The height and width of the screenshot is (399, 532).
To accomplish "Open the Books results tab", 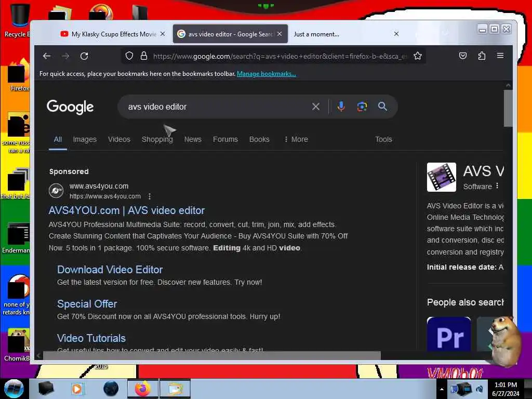I will point(259,139).
